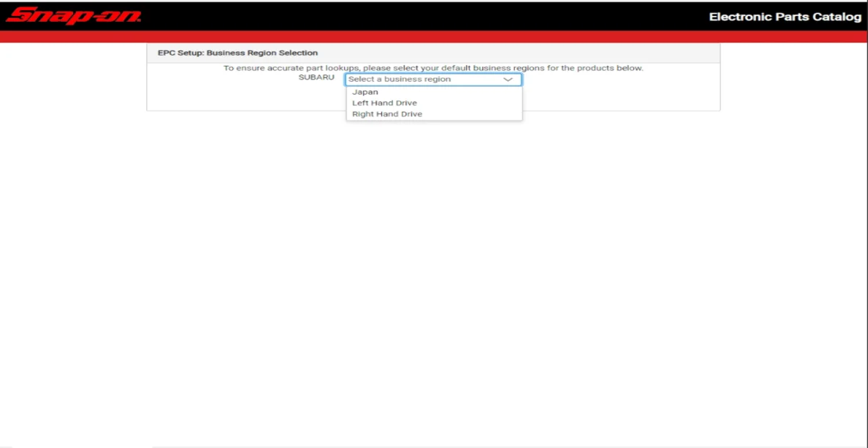Choose Left Hand Drive region
The image size is (868, 448).
point(434,103)
